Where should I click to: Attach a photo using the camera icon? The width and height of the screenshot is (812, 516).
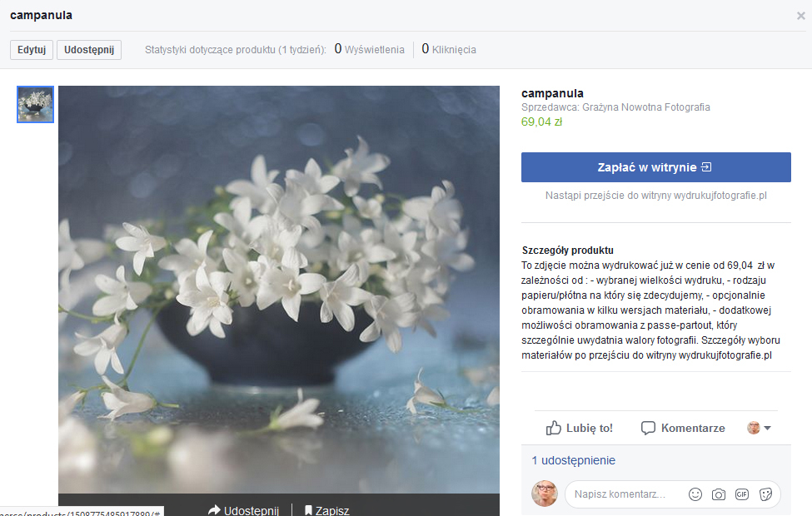[719, 494]
